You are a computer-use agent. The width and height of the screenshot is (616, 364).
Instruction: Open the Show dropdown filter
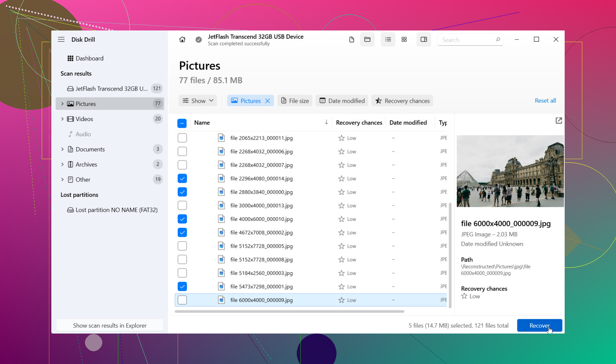[198, 101]
